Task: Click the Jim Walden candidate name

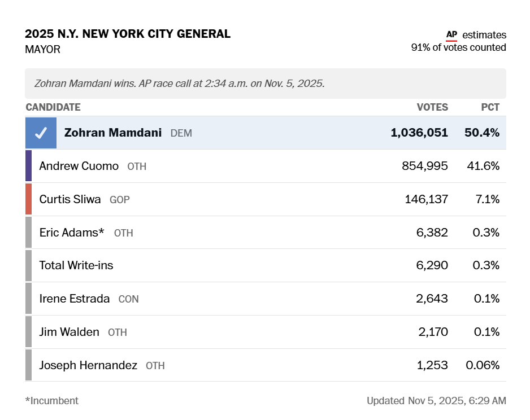Action: click(69, 332)
